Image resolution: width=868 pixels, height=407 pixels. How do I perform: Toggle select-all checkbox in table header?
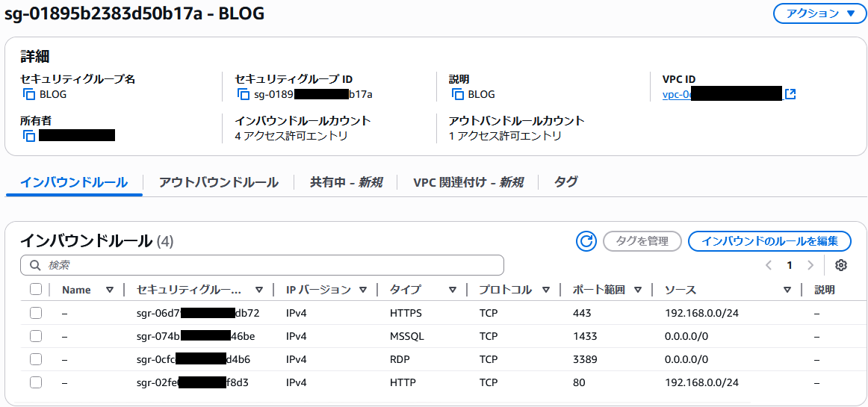click(36, 290)
